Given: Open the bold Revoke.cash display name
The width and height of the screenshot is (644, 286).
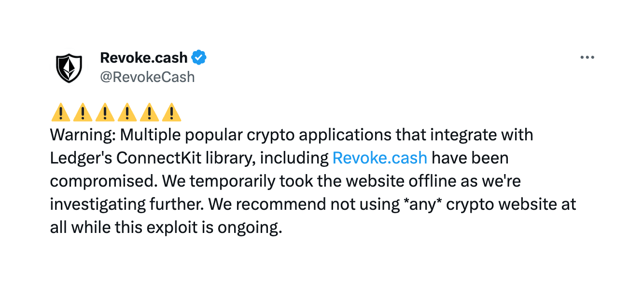Looking at the screenshot, I should click(x=143, y=57).
